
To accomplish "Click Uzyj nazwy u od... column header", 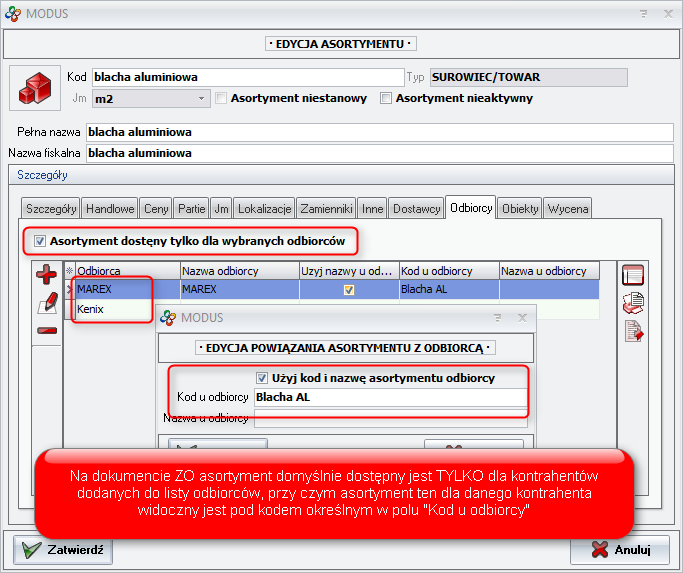I will [x=349, y=271].
